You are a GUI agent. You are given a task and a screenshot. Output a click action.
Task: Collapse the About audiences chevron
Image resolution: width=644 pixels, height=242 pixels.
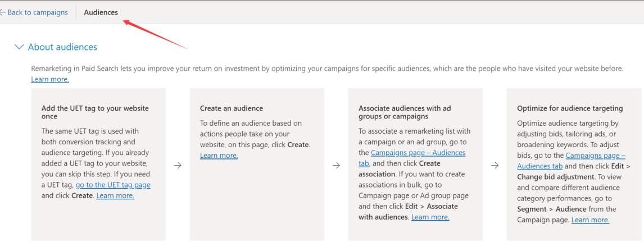[x=19, y=47]
